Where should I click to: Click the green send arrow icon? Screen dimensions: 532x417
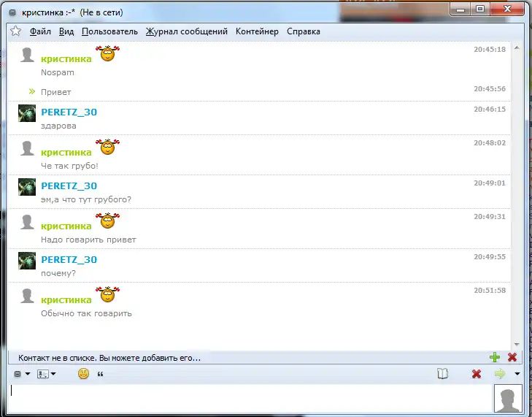coord(500,374)
